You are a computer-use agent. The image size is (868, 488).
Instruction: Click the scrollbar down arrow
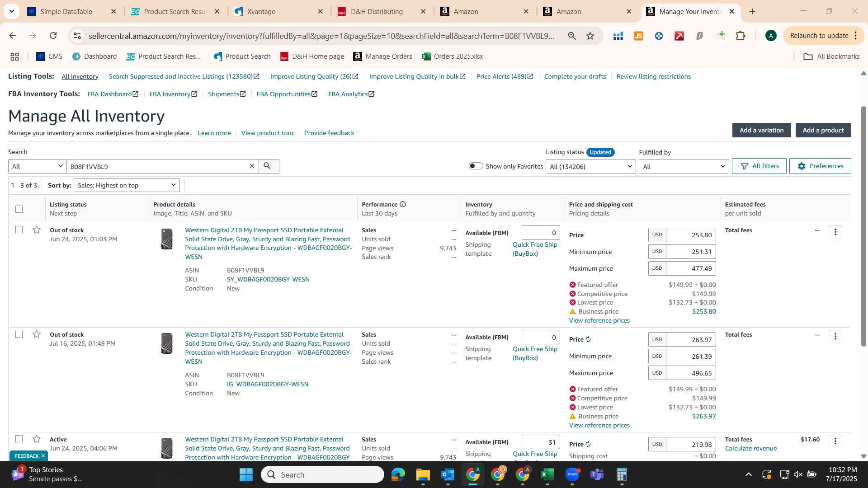click(863, 456)
